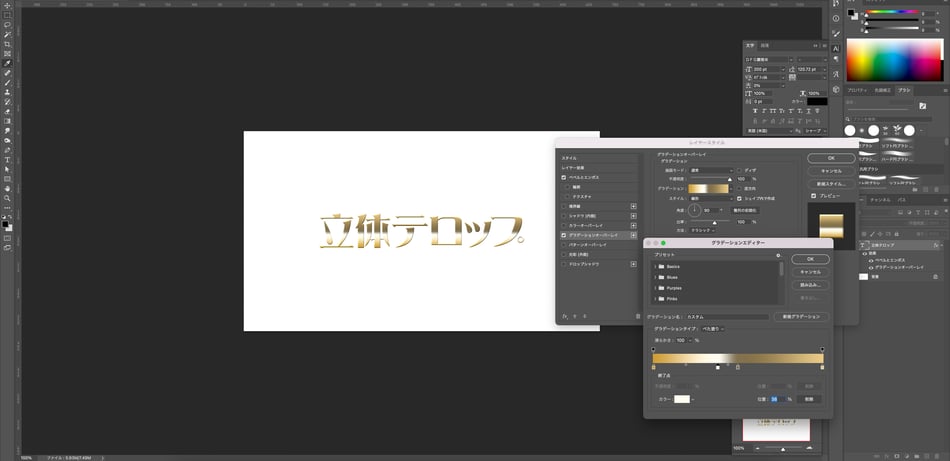Viewport: 950px width, 461px height.
Task: Select the Crop tool
Action: [x=7, y=44]
